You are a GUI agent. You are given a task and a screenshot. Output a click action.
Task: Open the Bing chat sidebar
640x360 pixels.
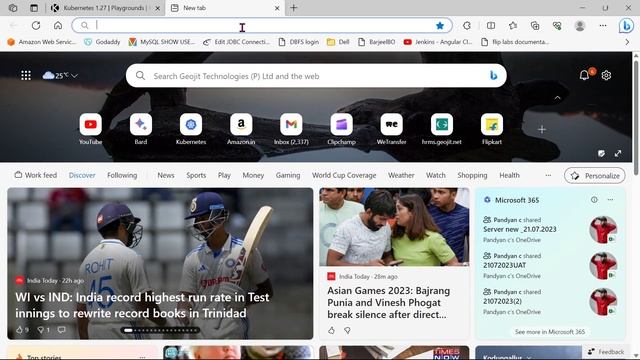626,26
